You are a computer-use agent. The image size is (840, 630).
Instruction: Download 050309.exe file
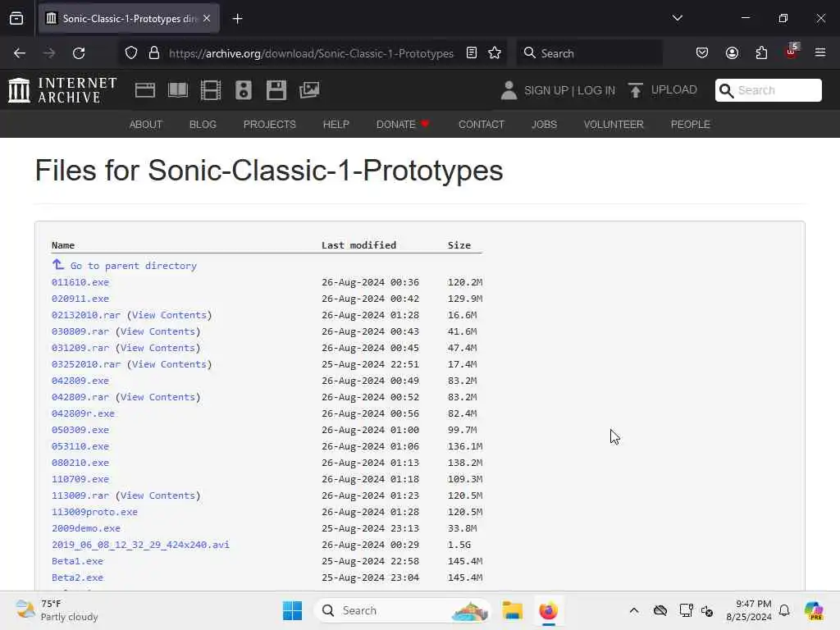pyautogui.click(x=80, y=430)
